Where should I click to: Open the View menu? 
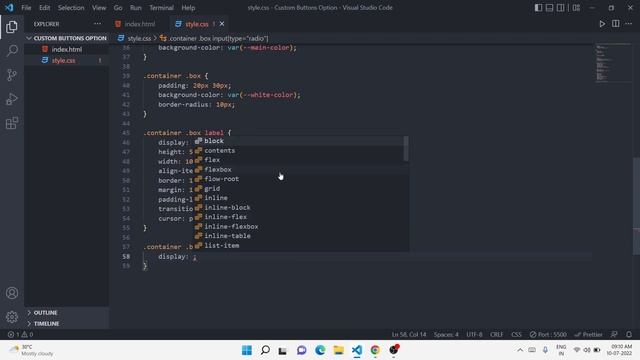[x=99, y=8]
